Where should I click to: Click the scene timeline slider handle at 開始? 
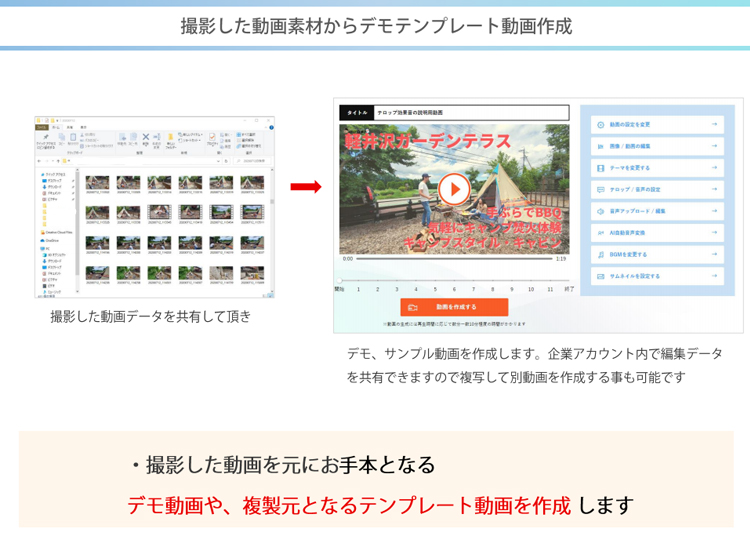339,280
